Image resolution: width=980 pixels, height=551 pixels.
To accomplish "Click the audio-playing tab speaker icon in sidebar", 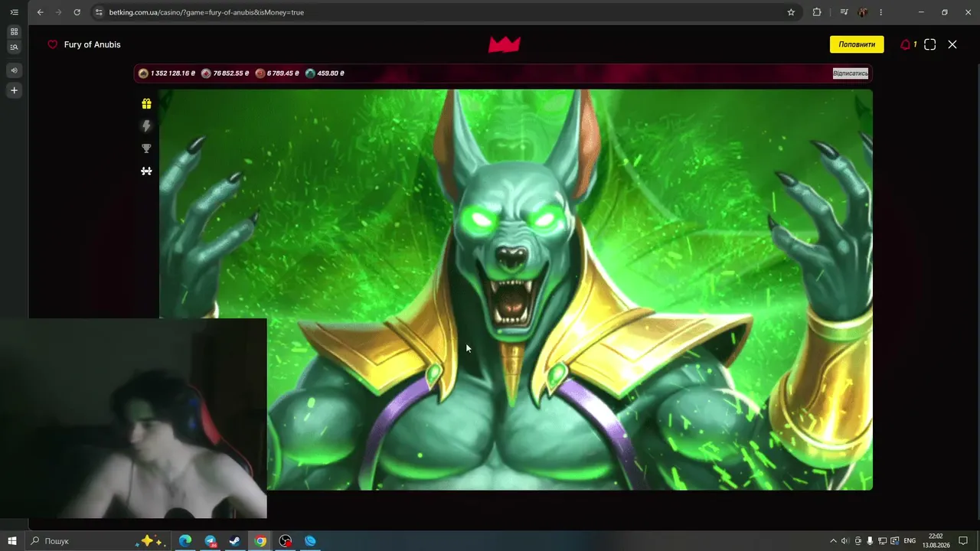I will tap(14, 70).
